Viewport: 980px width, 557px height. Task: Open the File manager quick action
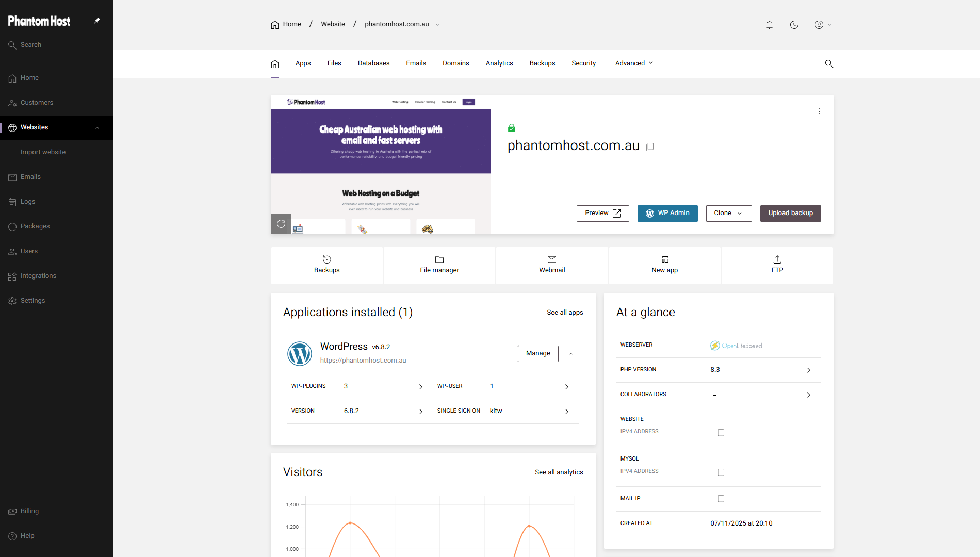pyautogui.click(x=439, y=265)
